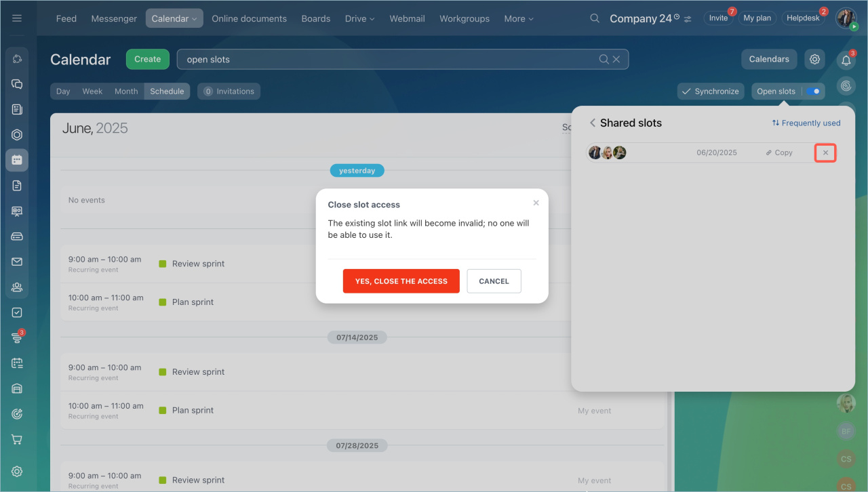This screenshot has height=492, width=868.
Task: Open the notifications bell icon
Action: click(846, 60)
